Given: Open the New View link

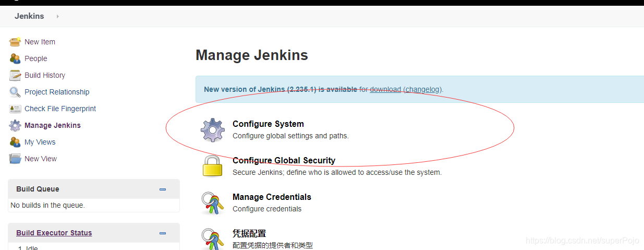Looking at the screenshot, I should click(41, 159).
